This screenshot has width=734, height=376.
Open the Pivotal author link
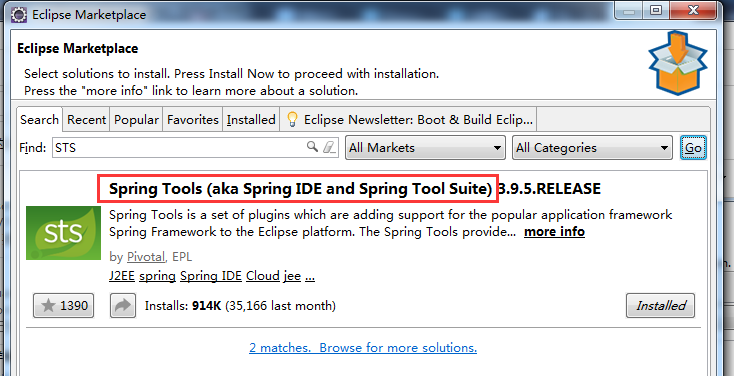tap(146, 257)
